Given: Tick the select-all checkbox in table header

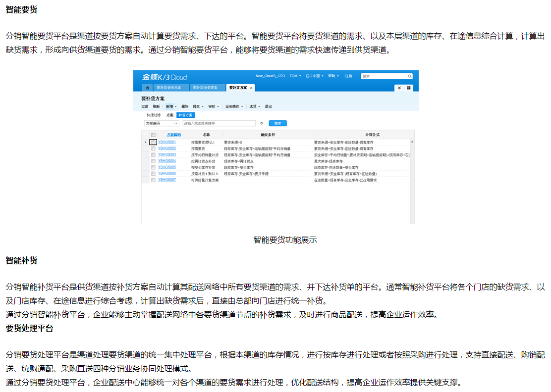Looking at the screenshot, I should (153, 135).
